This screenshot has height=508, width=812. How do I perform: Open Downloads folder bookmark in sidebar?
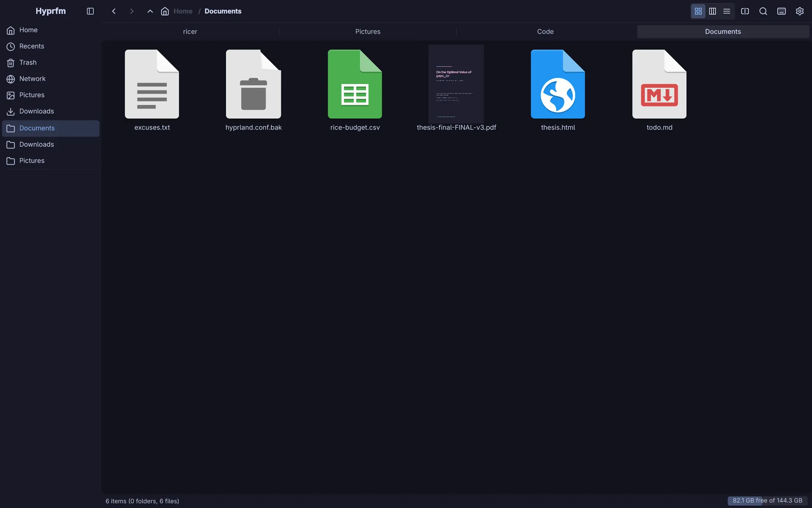tap(51, 145)
